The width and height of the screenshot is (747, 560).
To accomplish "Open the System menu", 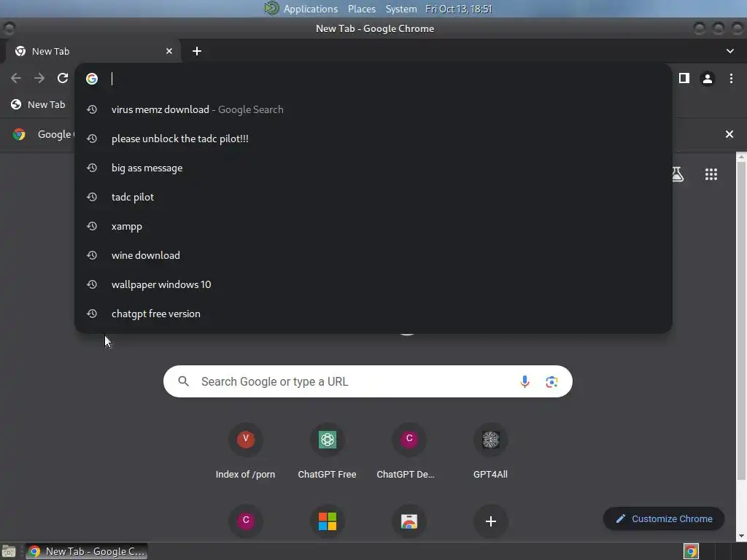I will coord(401,9).
